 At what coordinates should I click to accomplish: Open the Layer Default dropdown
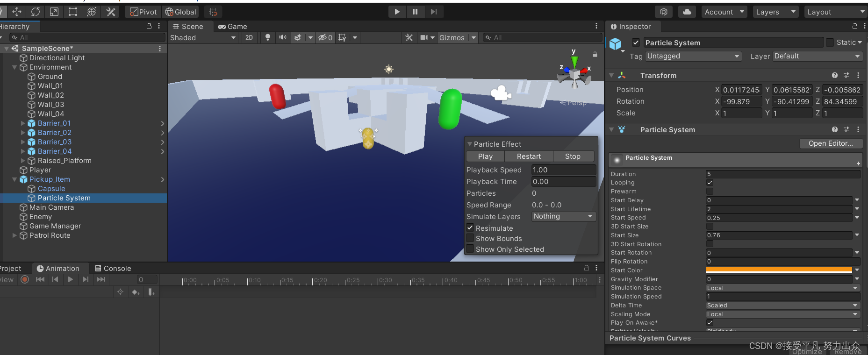coord(818,56)
